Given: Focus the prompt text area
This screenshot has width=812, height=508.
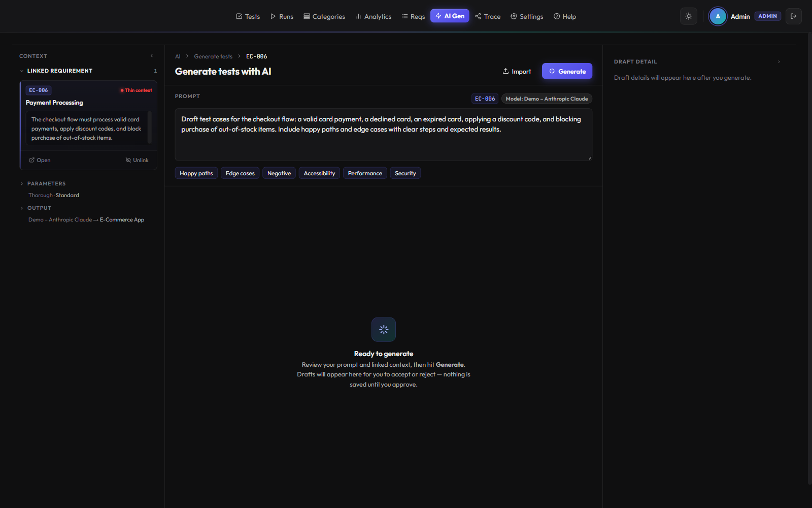Looking at the screenshot, I should [x=384, y=135].
